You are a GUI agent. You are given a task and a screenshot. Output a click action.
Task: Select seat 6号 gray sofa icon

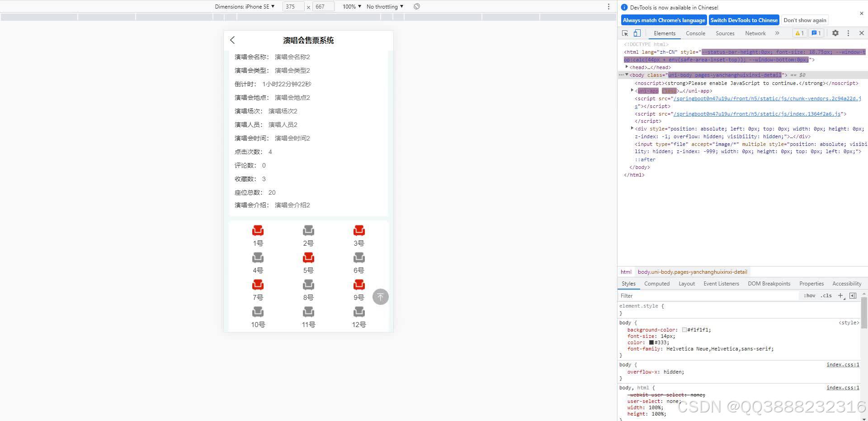(359, 258)
